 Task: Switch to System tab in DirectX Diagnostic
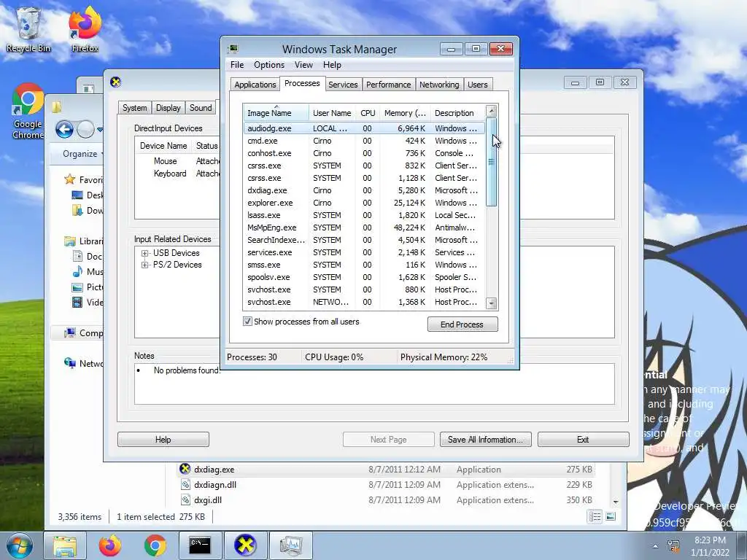point(135,108)
